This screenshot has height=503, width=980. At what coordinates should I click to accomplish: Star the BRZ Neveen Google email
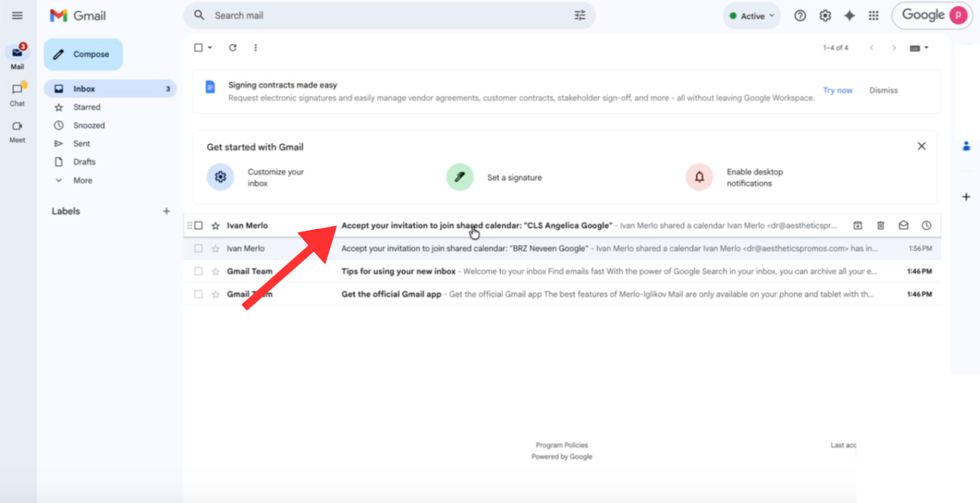[x=216, y=249]
